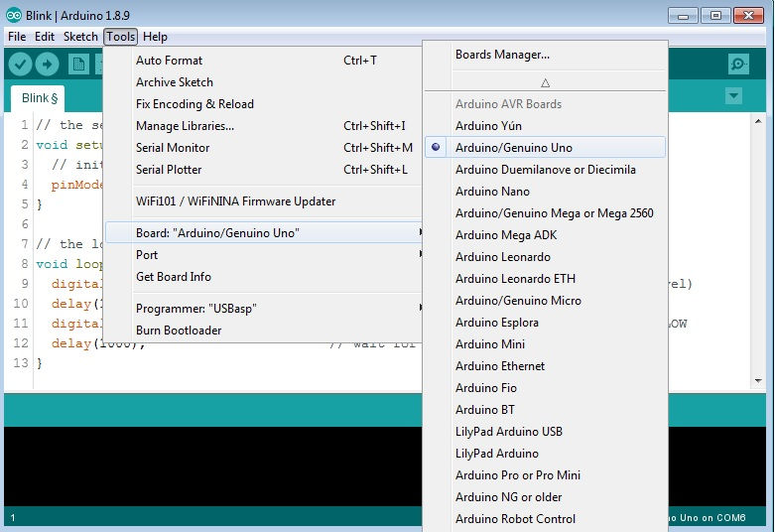Select Arduino Mini board
775x532 pixels.
(545, 344)
